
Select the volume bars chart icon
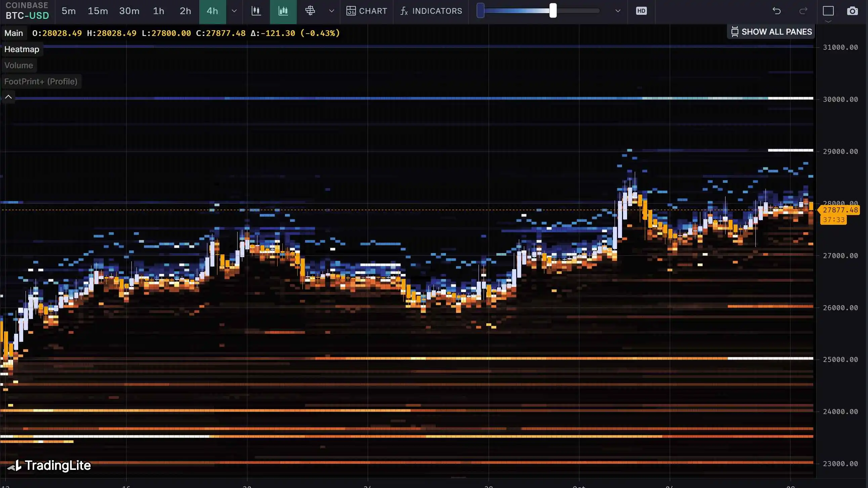coord(283,11)
